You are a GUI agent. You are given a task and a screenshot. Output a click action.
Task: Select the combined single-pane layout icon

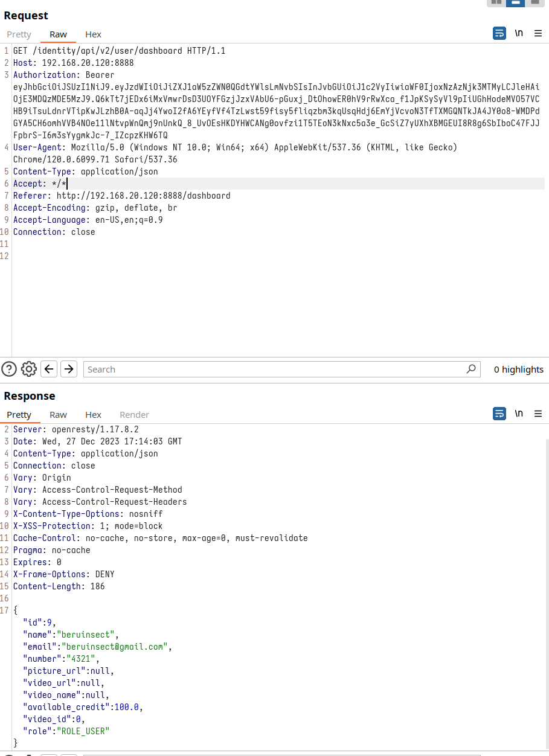coord(535,2)
